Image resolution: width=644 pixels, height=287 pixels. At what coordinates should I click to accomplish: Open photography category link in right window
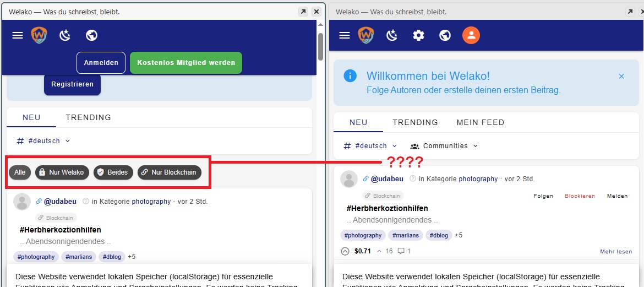pos(478,179)
